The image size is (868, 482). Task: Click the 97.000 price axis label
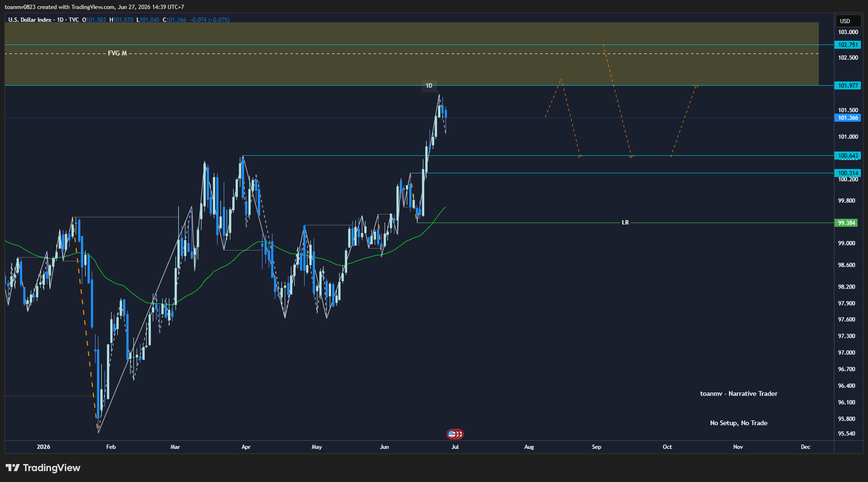pyautogui.click(x=847, y=353)
